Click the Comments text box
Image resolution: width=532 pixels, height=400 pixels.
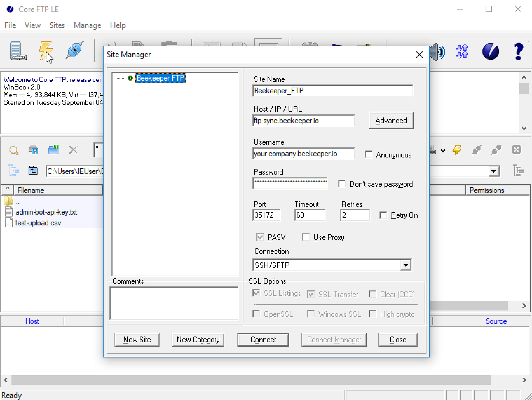(174, 303)
